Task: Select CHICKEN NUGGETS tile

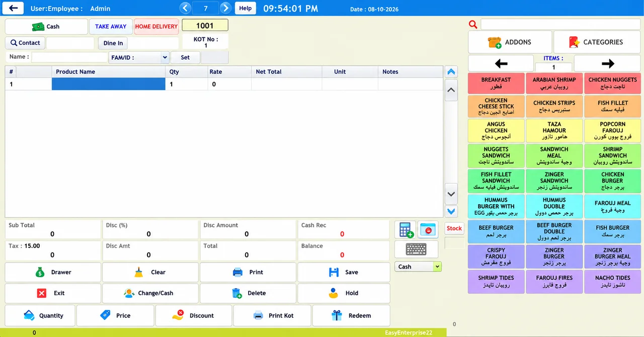Action: pyautogui.click(x=613, y=83)
